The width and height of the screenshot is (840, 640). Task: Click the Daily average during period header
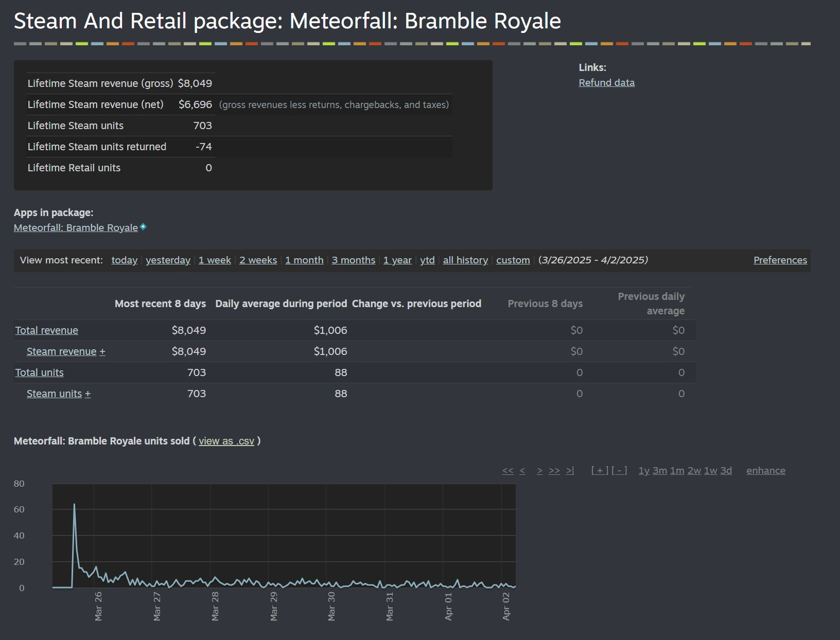[x=281, y=304]
